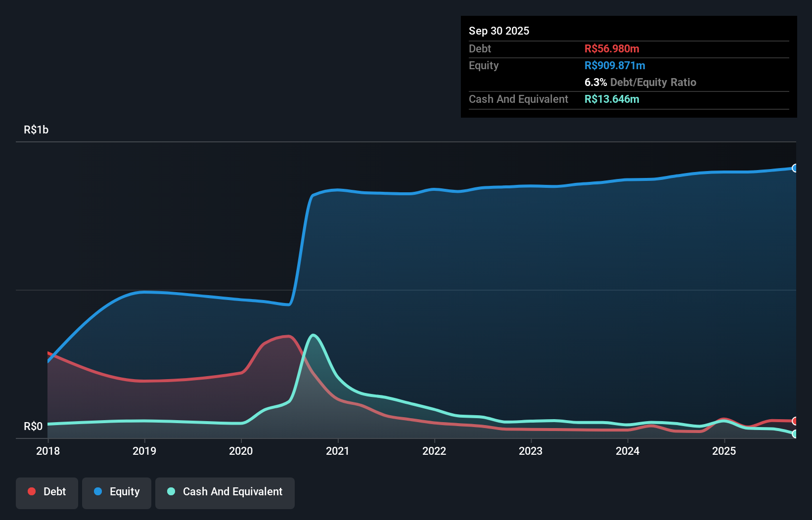Expand the Debt/Equity Ratio row details
This screenshot has height=520, width=812.
pos(641,82)
